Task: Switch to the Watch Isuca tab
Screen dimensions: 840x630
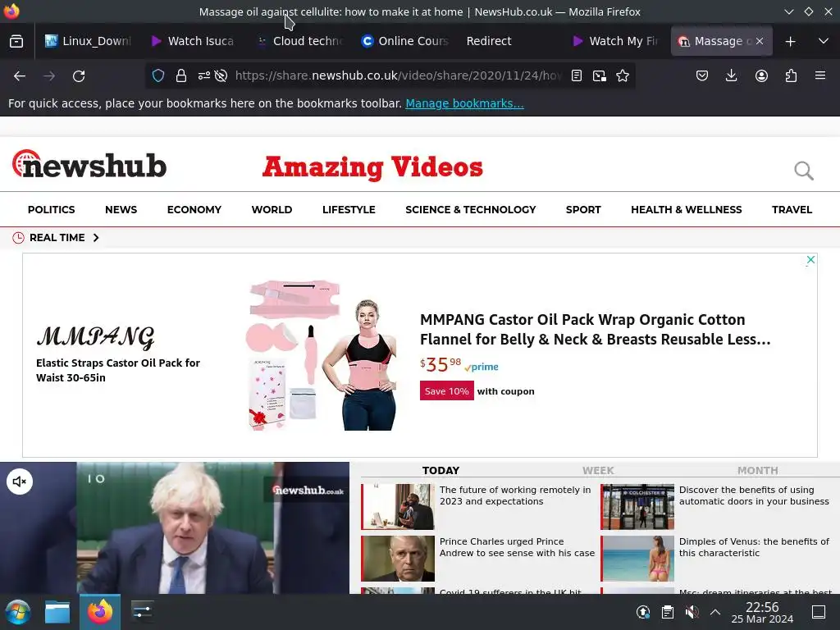Action: pyautogui.click(x=193, y=41)
